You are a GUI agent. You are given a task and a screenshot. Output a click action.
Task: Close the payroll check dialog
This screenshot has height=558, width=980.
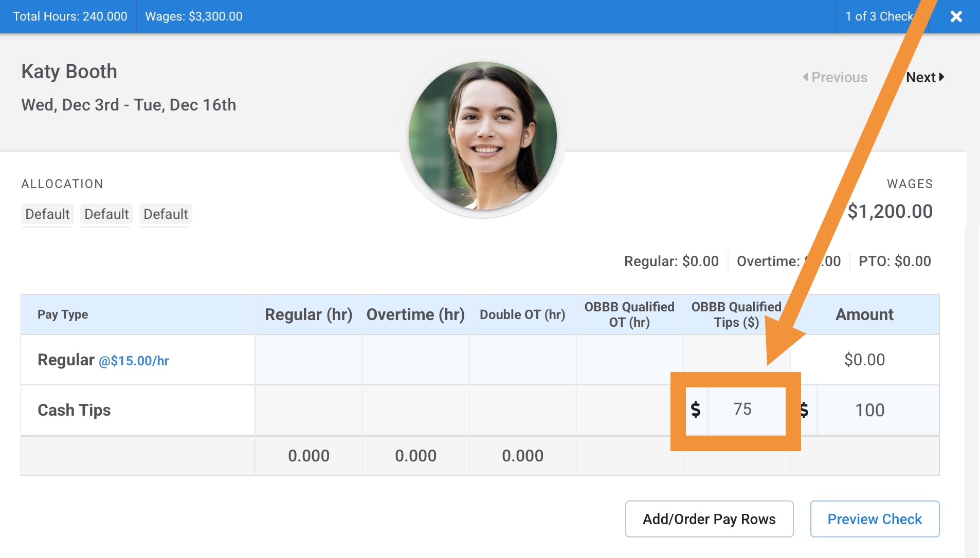click(x=956, y=16)
